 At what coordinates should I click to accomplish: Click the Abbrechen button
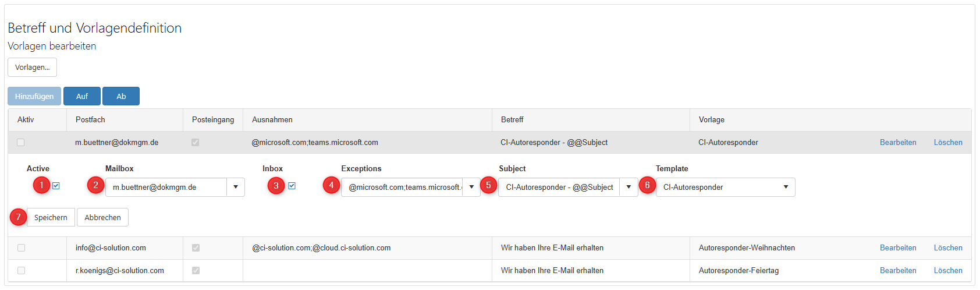point(102,218)
